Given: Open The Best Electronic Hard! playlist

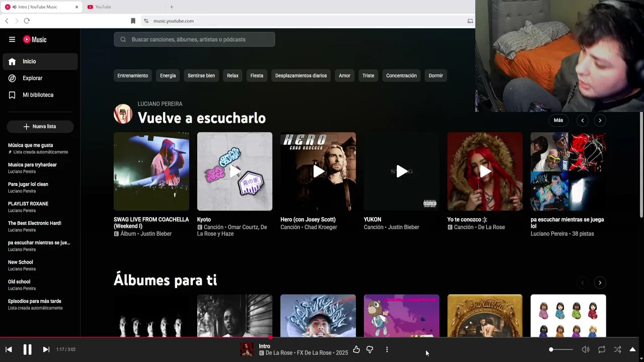Looking at the screenshot, I should click(40, 226).
